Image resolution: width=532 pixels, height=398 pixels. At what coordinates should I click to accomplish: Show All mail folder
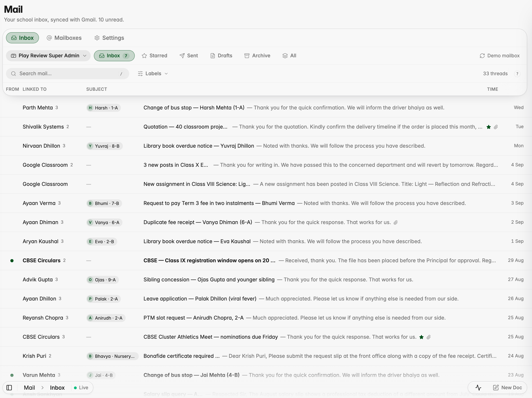coord(289,56)
